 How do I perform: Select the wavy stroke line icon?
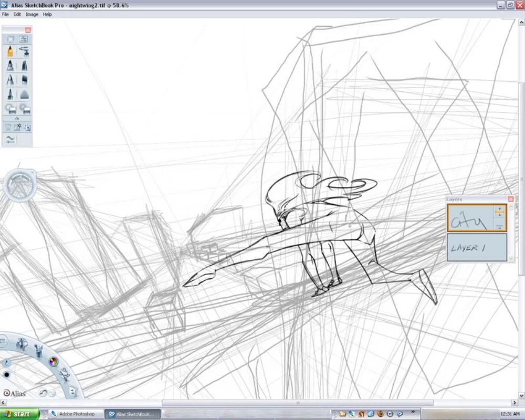coord(10,139)
